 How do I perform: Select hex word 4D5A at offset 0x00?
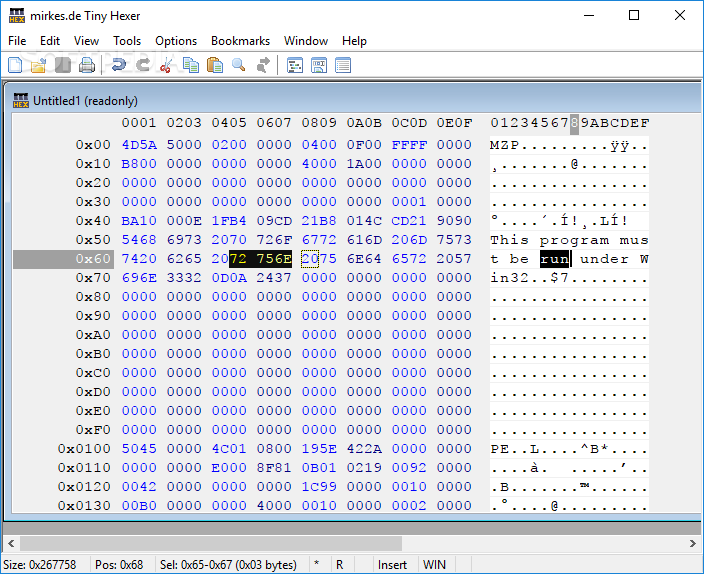pos(139,145)
